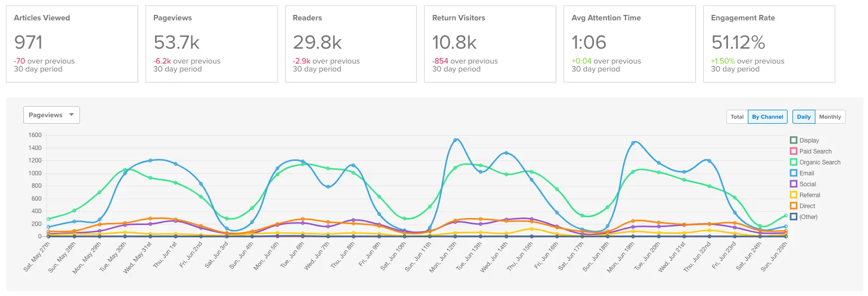Click the dropdown arrow beside Pageviews
The width and height of the screenshot is (868, 296).
[x=72, y=115]
